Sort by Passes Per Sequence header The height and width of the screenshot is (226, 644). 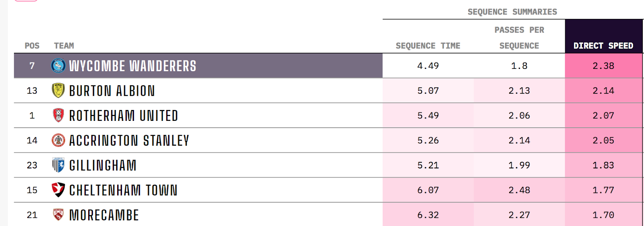519,38
